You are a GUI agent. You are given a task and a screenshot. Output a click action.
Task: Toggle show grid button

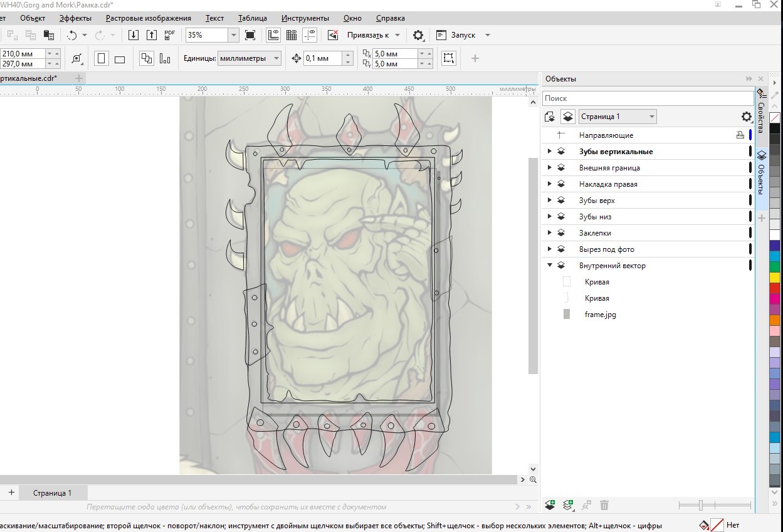[x=291, y=35]
